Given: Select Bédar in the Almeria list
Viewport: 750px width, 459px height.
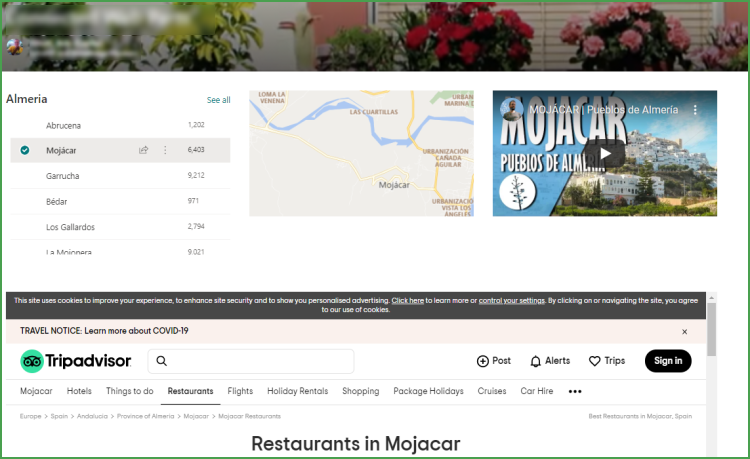Looking at the screenshot, I should coord(56,202).
